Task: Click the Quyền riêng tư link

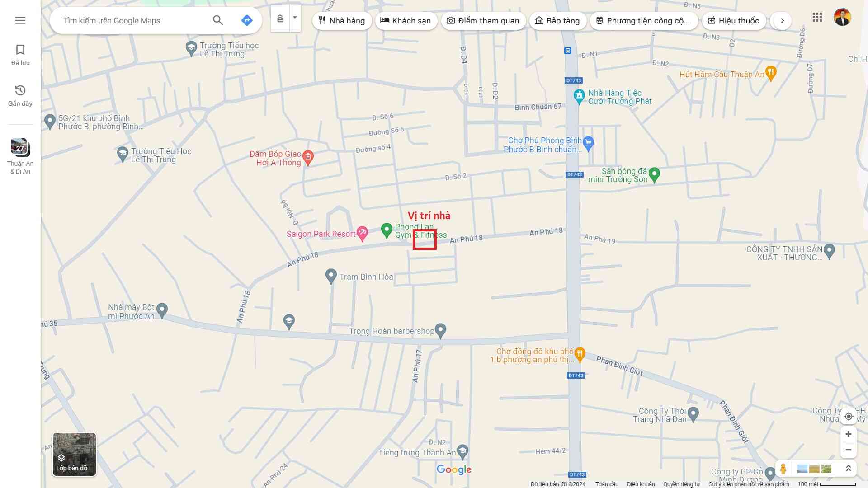Action: coord(681,484)
